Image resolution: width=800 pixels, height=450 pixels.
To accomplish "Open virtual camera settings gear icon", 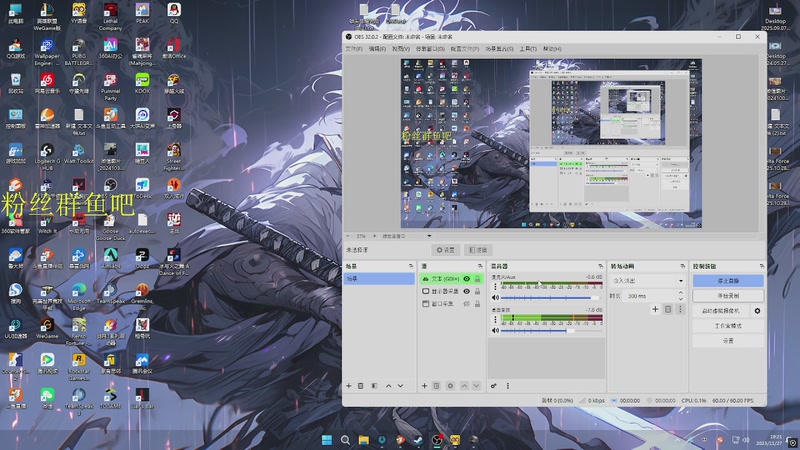I will [x=758, y=311].
